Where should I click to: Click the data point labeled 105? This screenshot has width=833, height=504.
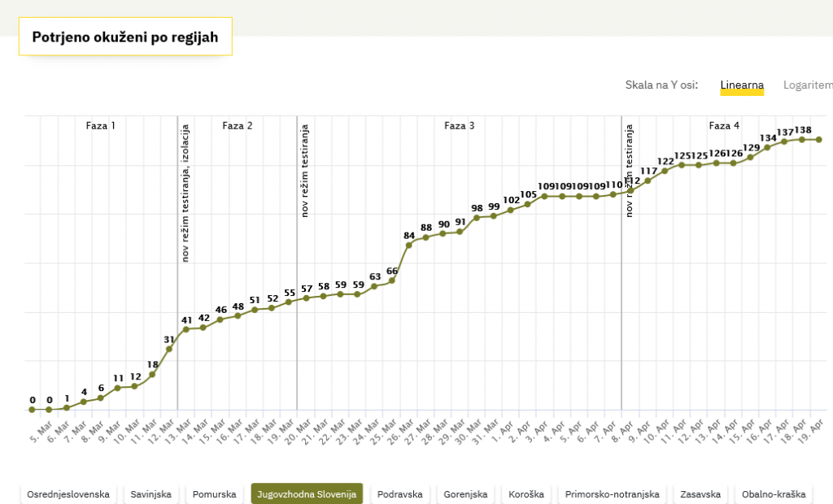coord(527,204)
